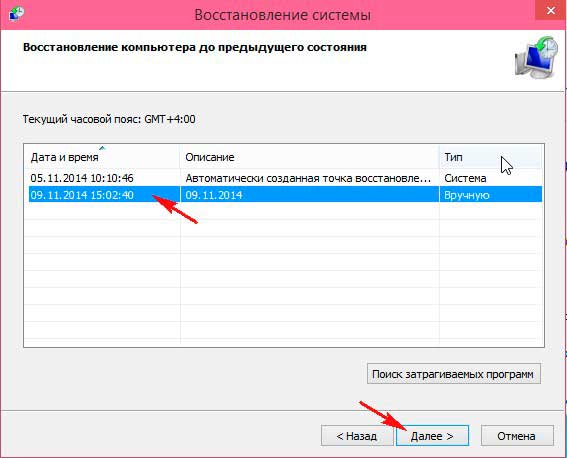The image size is (567, 458).
Task: Go back with the Назад button
Action: pyautogui.click(x=357, y=436)
